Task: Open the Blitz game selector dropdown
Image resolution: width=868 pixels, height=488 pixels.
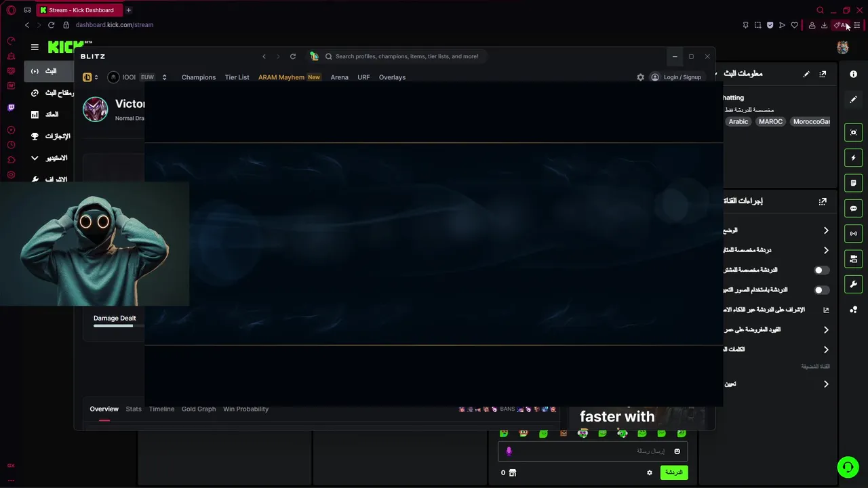Action: [90, 77]
